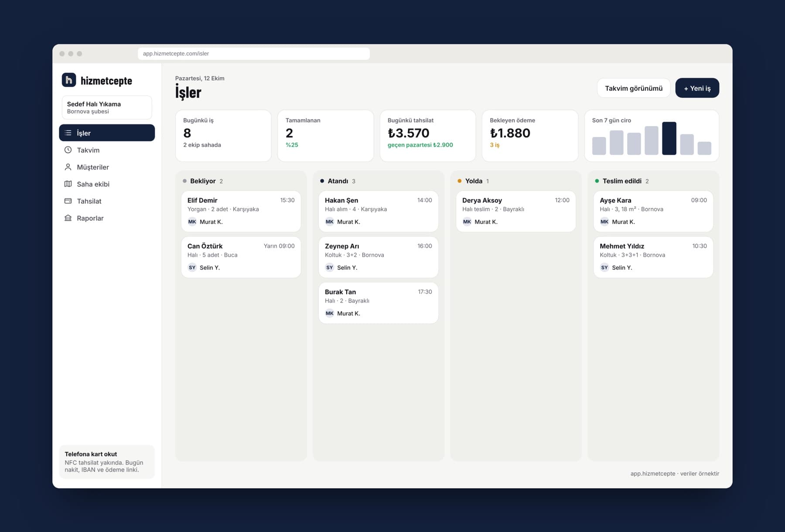Image resolution: width=785 pixels, height=532 pixels.
Task: Click 'Koltuk · 3+3+1 · Bornova' detail
Action: coord(632,255)
